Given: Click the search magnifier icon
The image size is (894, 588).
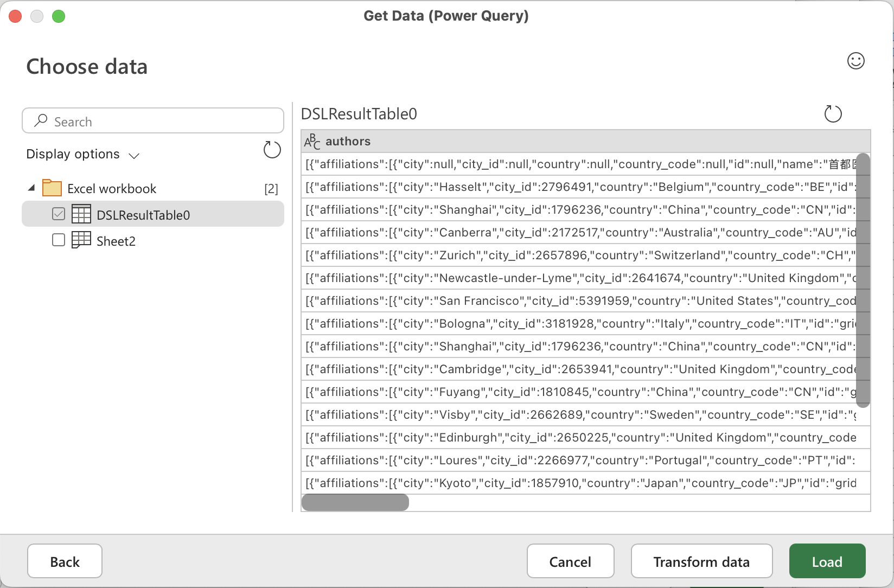Looking at the screenshot, I should tap(41, 120).
